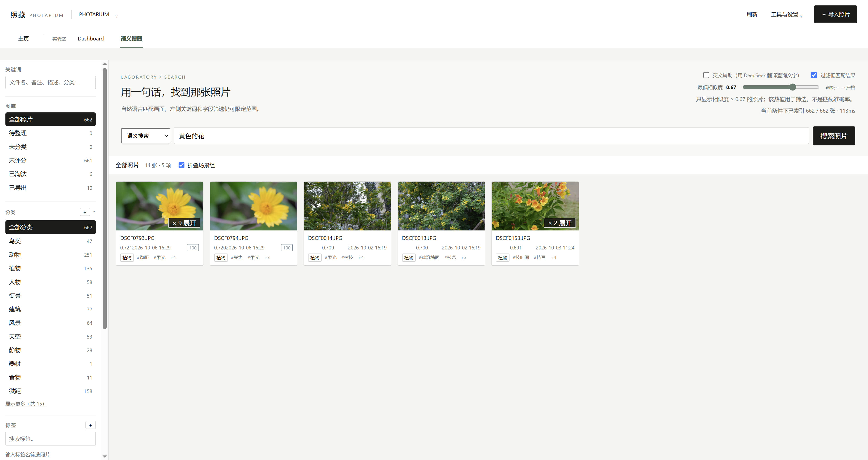Open the Dashboard tab
868x460 pixels.
click(91, 38)
